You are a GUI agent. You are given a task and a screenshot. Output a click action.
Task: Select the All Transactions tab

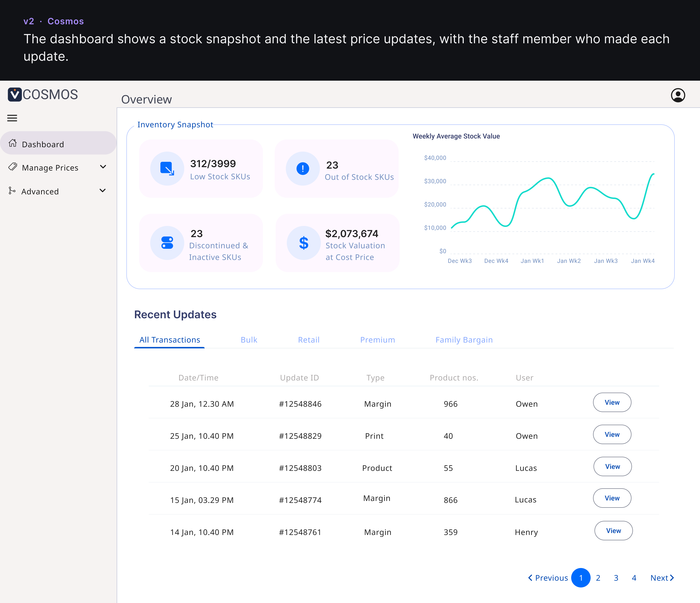click(x=170, y=340)
